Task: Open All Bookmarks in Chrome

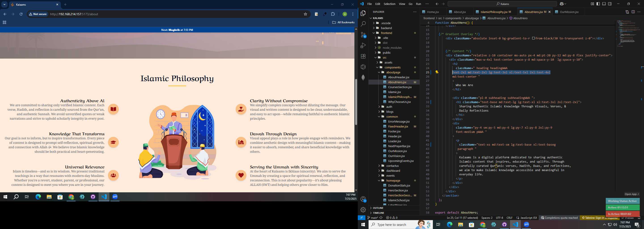Action: pyautogui.click(x=343, y=23)
